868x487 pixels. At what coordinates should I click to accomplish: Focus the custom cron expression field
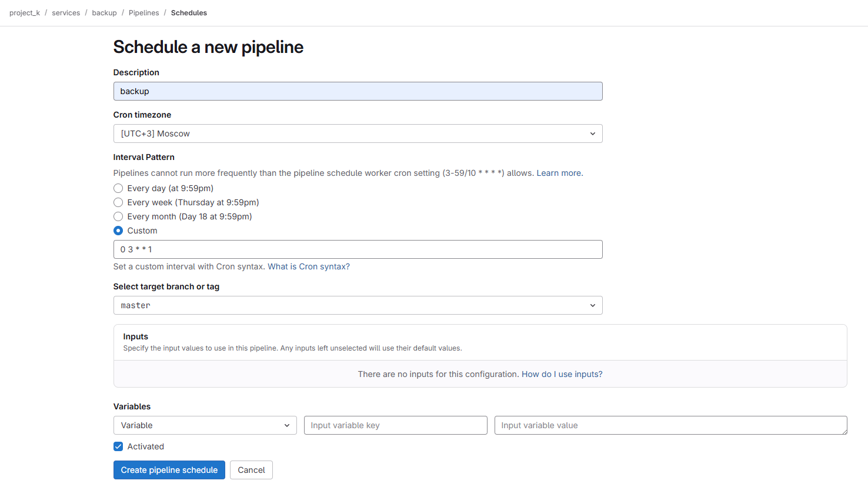(x=358, y=249)
